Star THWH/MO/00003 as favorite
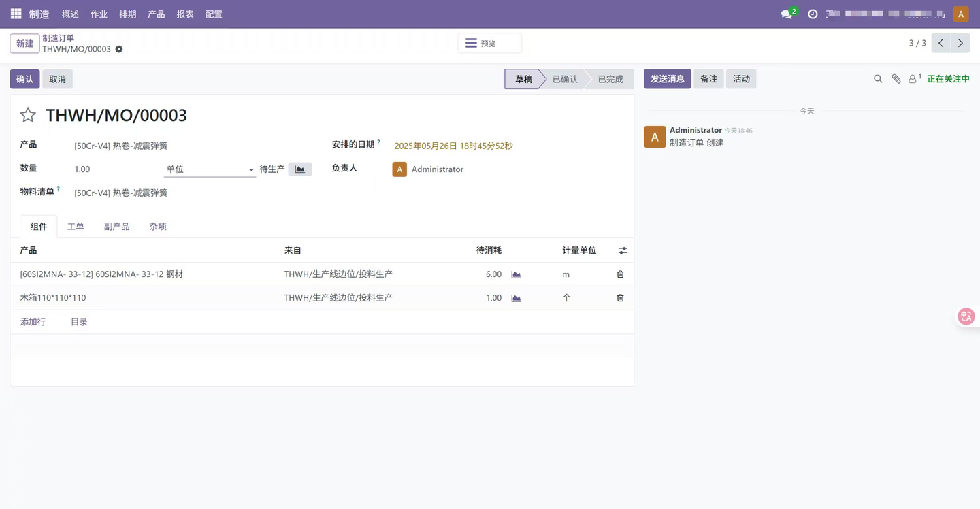 click(27, 114)
